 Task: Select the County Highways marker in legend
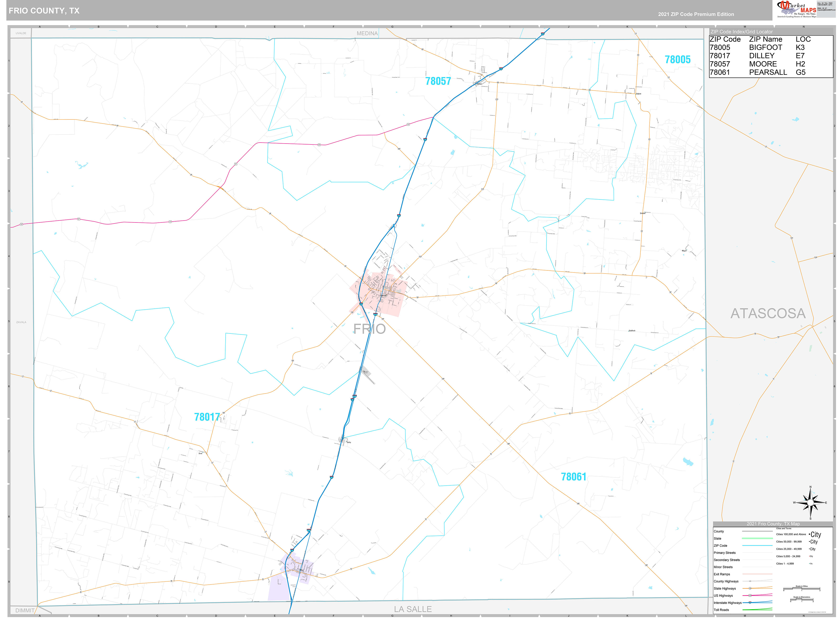(751, 581)
